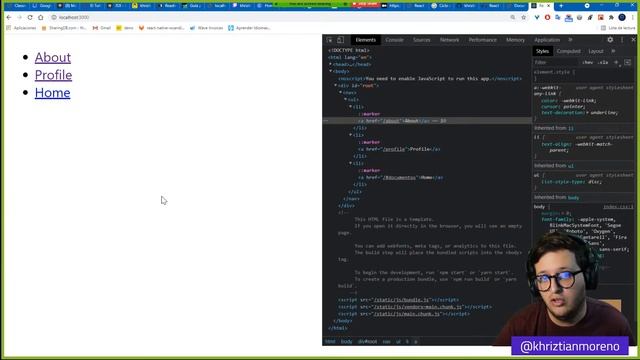
Task: Select the DOCTYPE html line
Action: coord(349,50)
